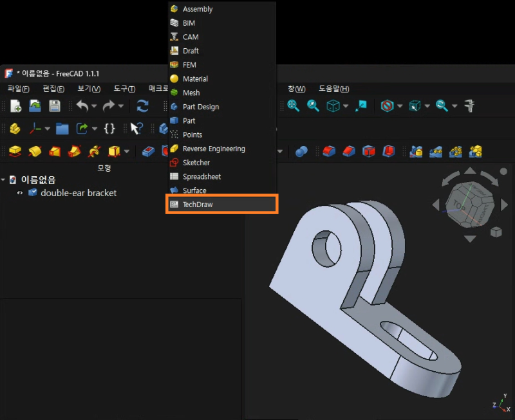This screenshot has height=420, width=515.
Task: Open the 보기(V) menu
Action: click(89, 89)
